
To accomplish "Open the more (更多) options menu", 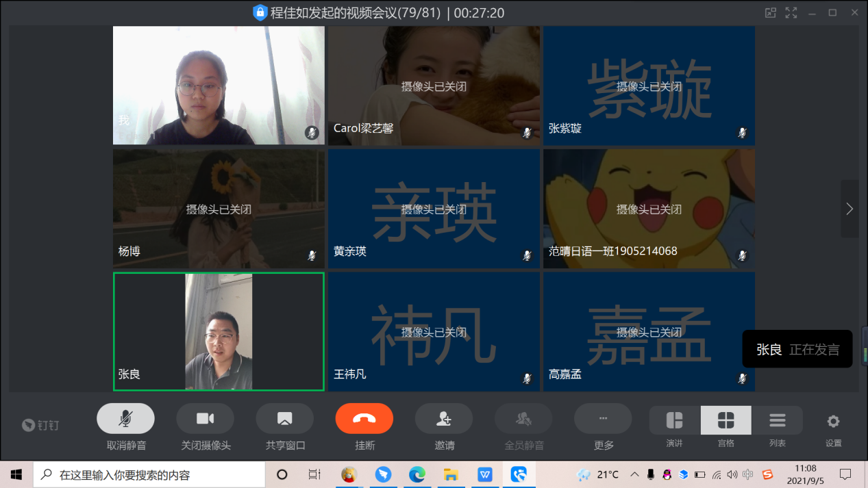I will [603, 419].
